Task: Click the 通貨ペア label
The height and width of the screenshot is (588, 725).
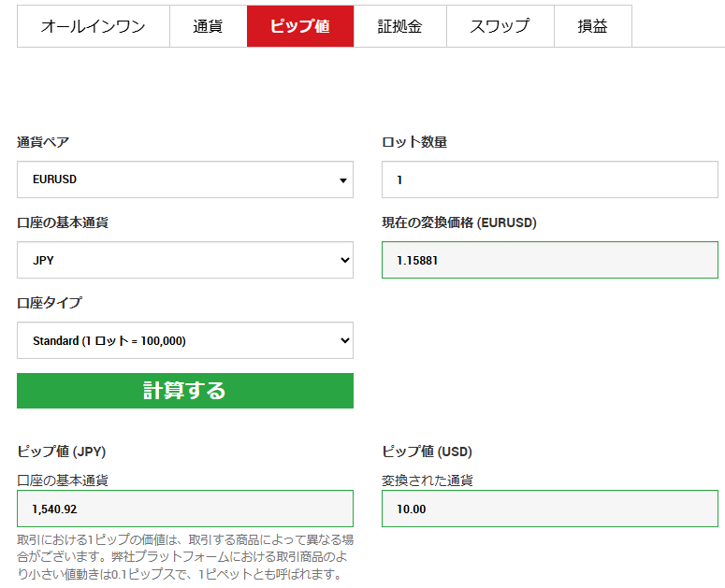Action: pyautogui.click(x=43, y=142)
